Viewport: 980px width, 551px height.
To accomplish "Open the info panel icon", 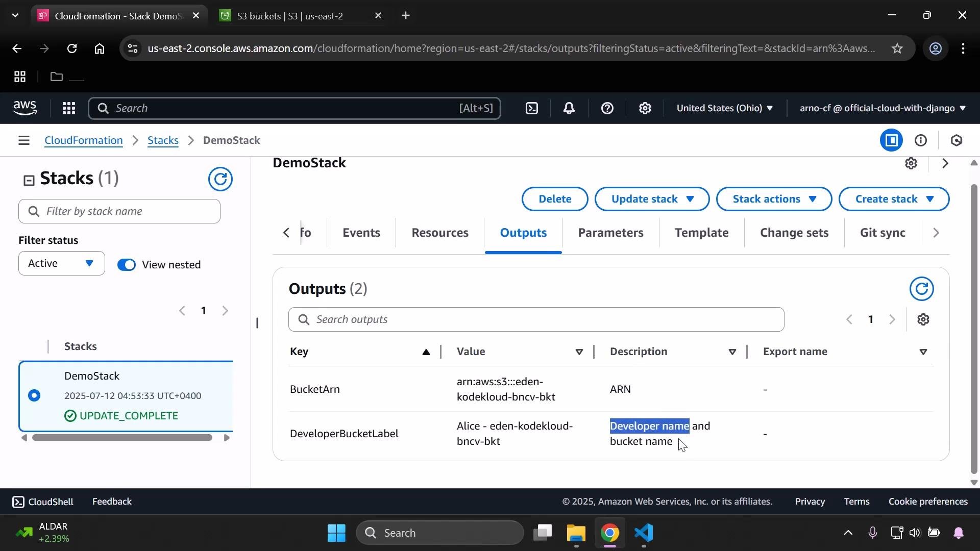I will (921, 140).
